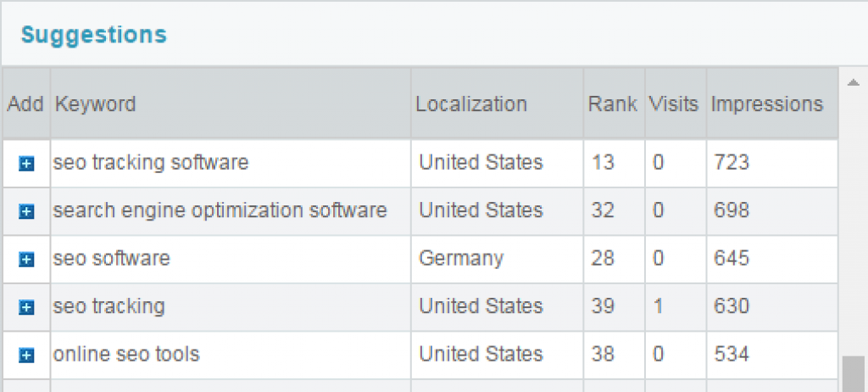Select search engine optimization software keyword text
Image resolution: width=868 pixels, height=392 pixels.
click(x=220, y=210)
